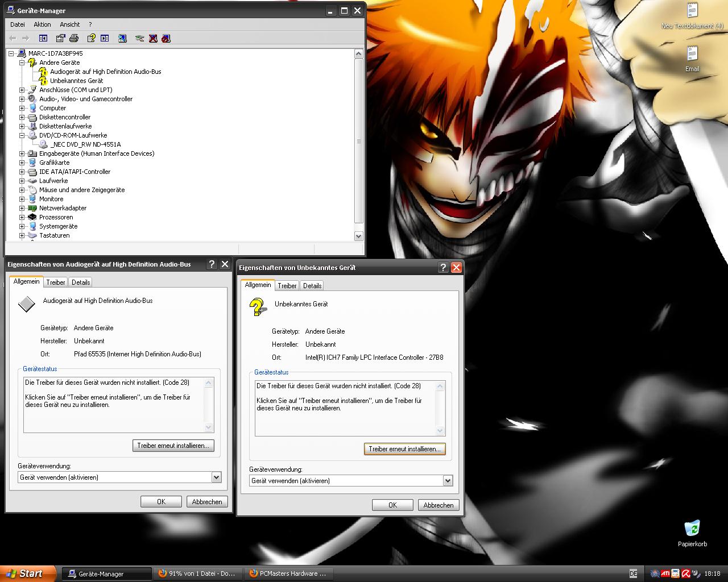Open the Datei menu
The width and height of the screenshot is (728, 582).
tap(18, 24)
